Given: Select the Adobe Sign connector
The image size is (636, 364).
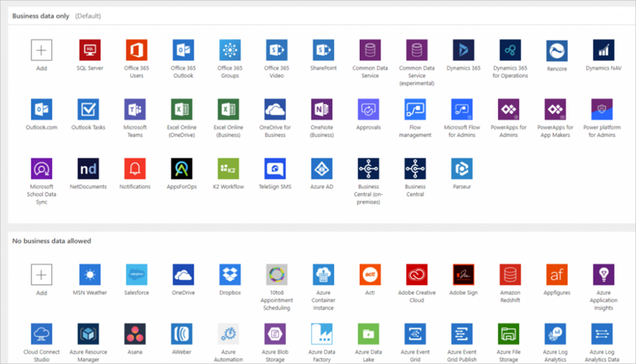Looking at the screenshot, I should [464, 275].
